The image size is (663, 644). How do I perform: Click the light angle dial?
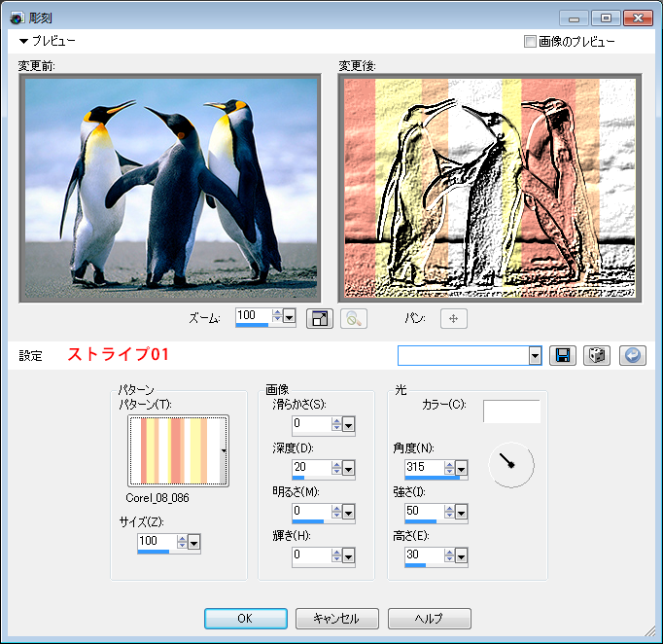(510, 466)
